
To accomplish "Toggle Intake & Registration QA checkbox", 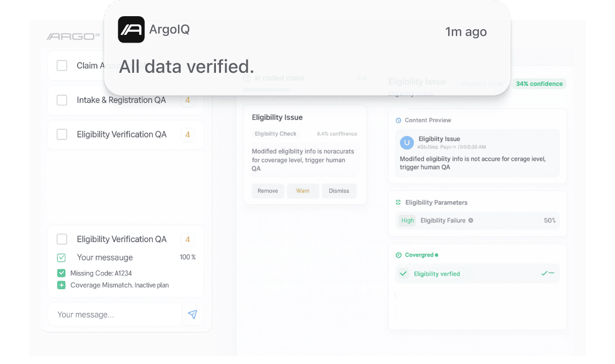I will [62, 100].
